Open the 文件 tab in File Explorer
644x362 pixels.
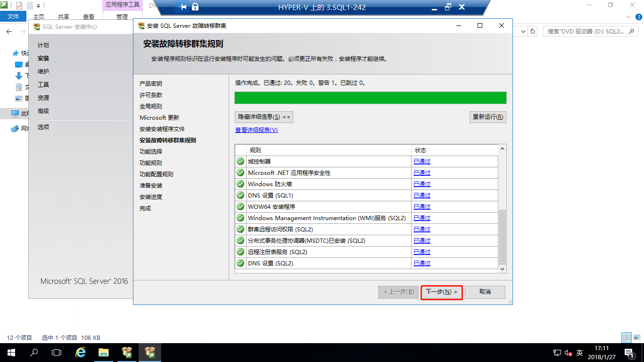14,16
